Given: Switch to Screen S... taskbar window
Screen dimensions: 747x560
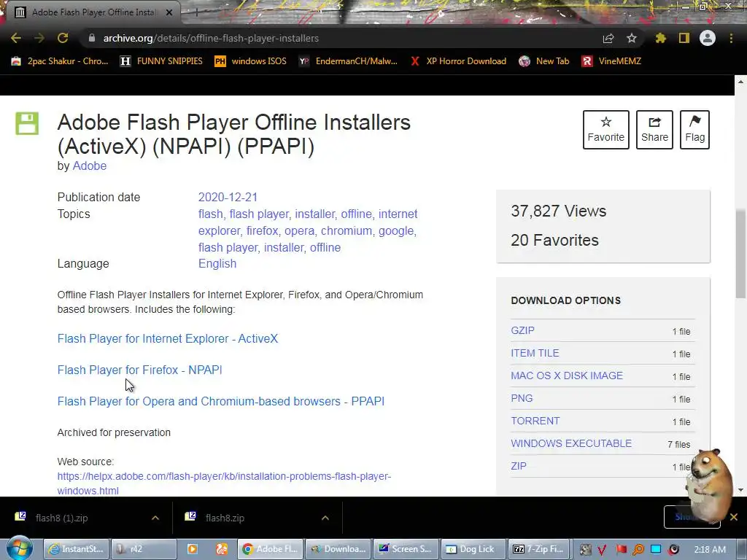Looking at the screenshot, I should pos(404,549).
